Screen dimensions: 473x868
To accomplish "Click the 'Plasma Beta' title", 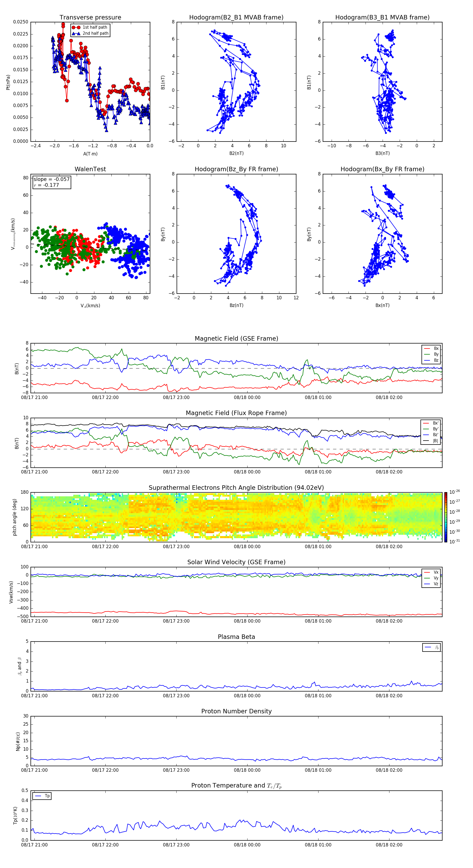I will (x=236, y=637).
